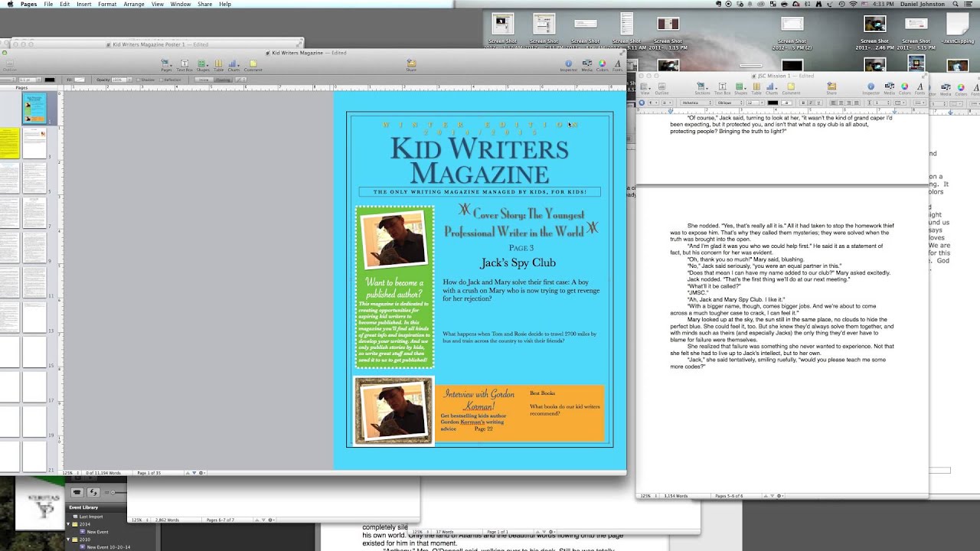
Task: Click Daniel Johnston user name in menu bar
Action: 921,4
